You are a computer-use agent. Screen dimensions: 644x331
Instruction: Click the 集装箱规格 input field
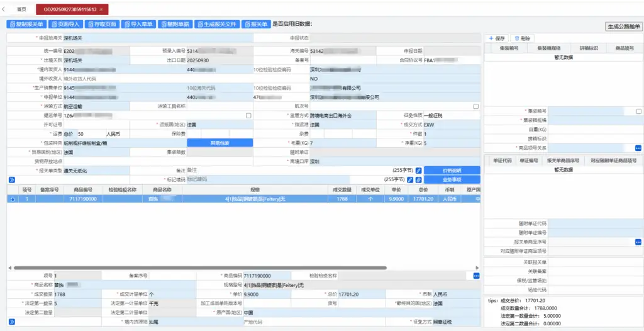tap(596, 120)
